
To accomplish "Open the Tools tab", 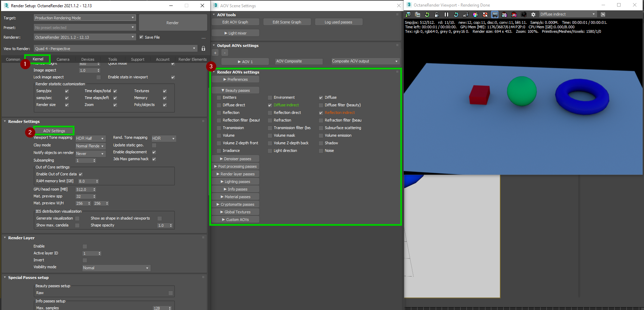I will pyautogui.click(x=113, y=59).
